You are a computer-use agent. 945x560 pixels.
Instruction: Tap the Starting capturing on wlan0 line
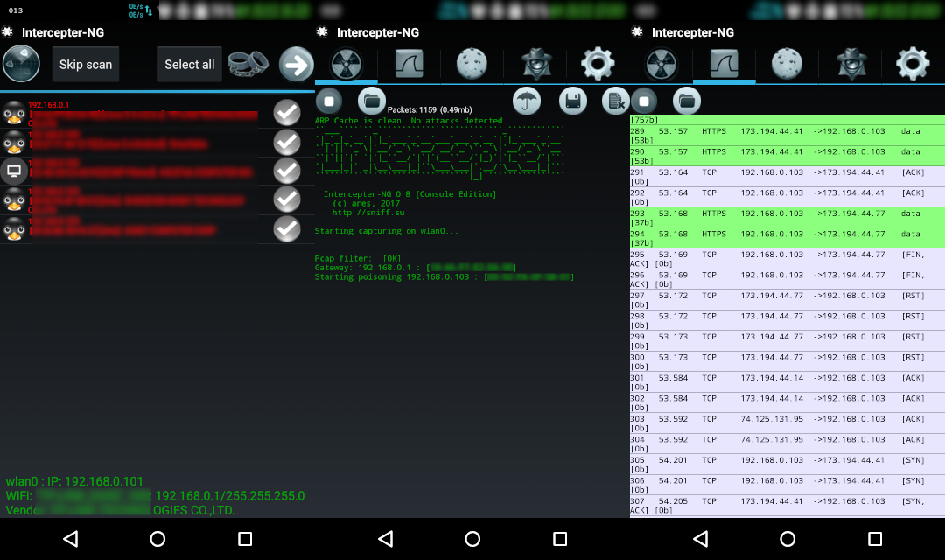[387, 231]
